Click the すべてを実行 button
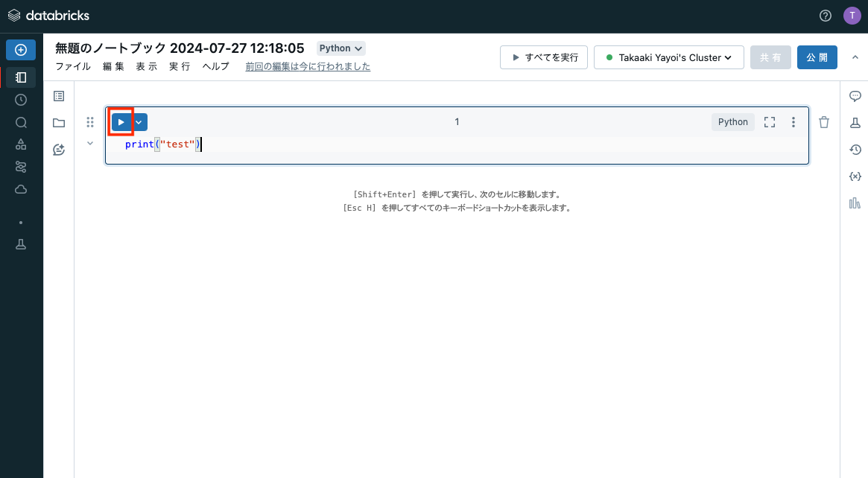This screenshot has width=868, height=478. 543,57
